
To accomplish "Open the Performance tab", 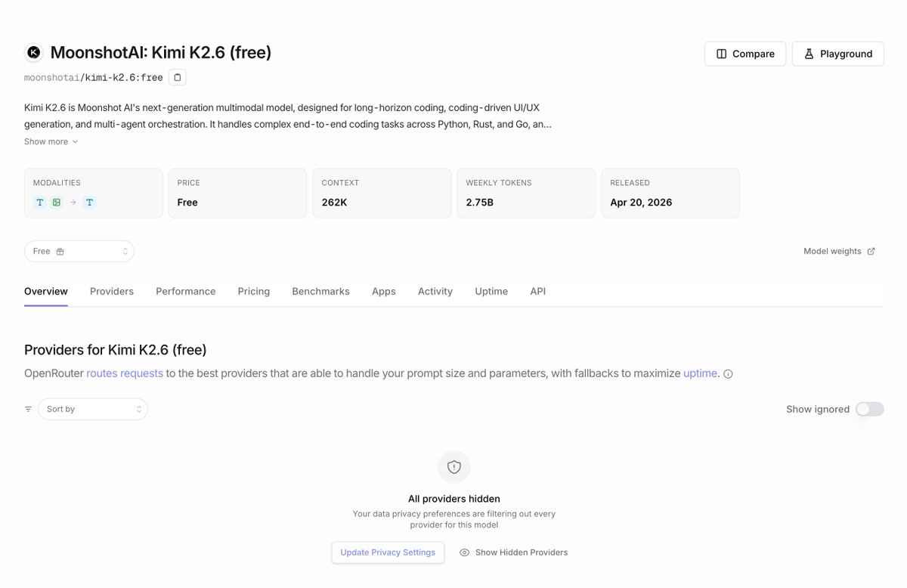I will click(186, 291).
